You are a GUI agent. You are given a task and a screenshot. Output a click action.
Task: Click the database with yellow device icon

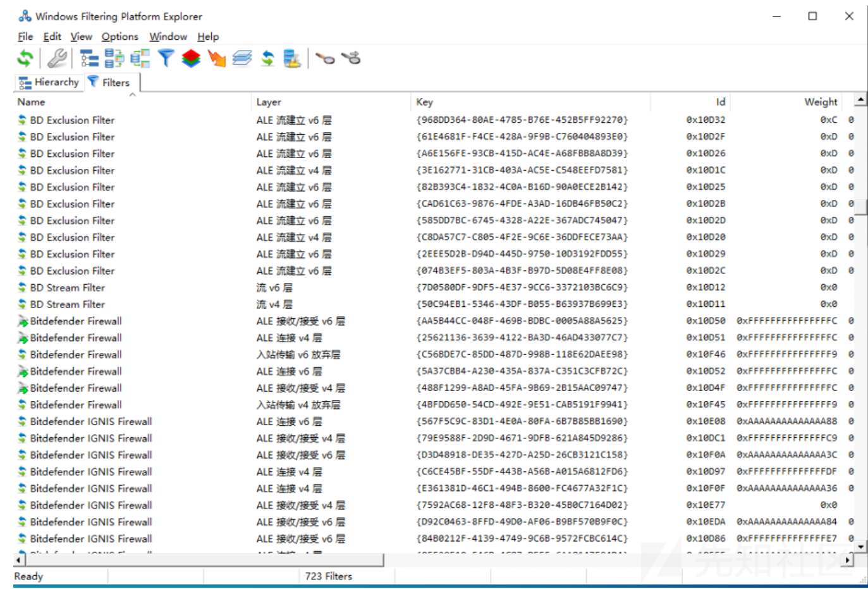pyautogui.click(x=292, y=59)
